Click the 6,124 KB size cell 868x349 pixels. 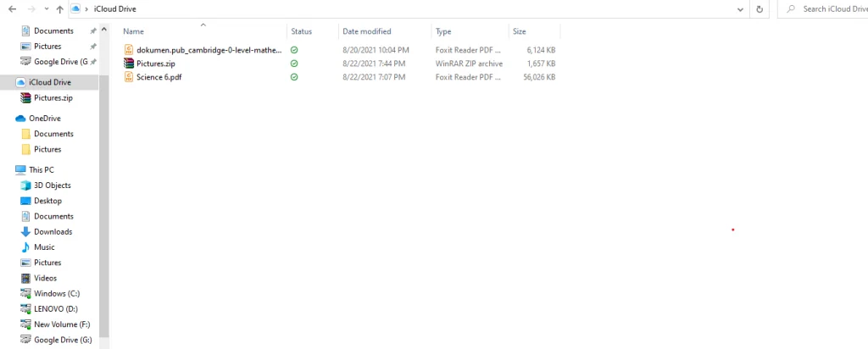pos(541,50)
